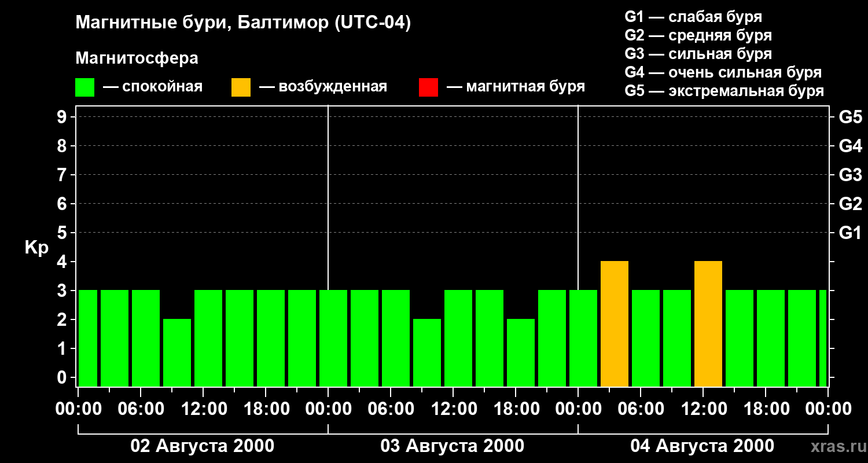Click Kp axis value 2
Screen dimensions: 868x463
coord(62,319)
